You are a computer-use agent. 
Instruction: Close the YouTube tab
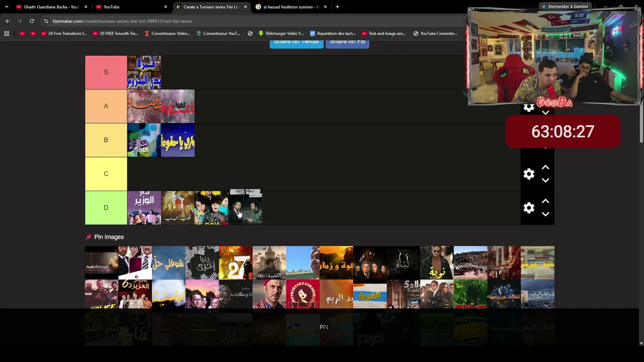(x=166, y=7)
